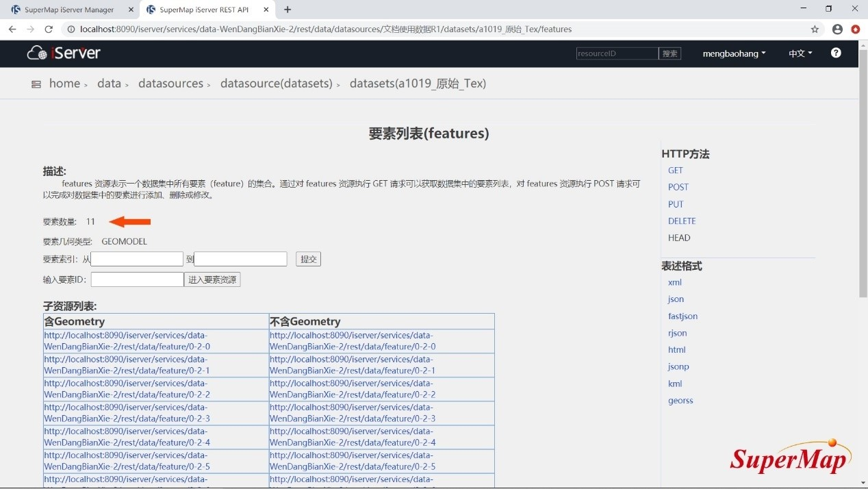This screenshot has width=868, height=489.
Task: Open a new browser tab with plus icon
Action: click(288, 10)
